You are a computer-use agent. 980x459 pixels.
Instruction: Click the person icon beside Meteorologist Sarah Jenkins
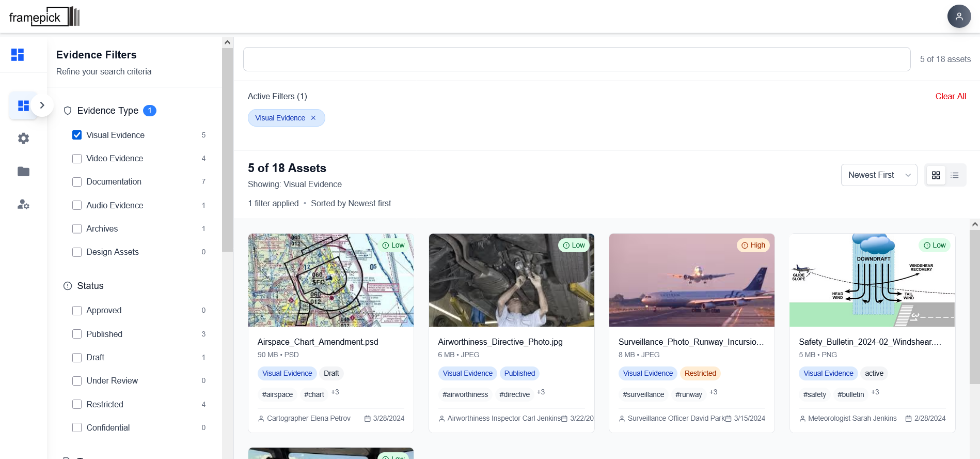coord(802,419)
